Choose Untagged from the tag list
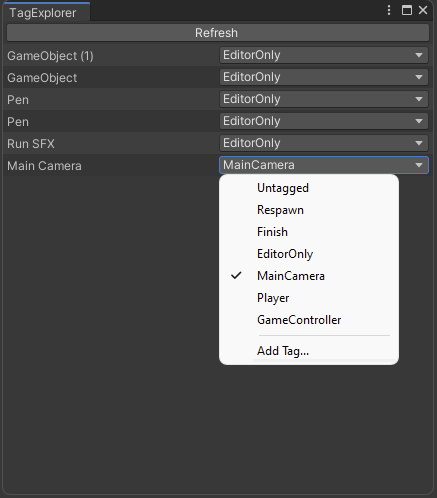Image resolution: width=437 pixels, height=498 pixels. click(309, 188)
